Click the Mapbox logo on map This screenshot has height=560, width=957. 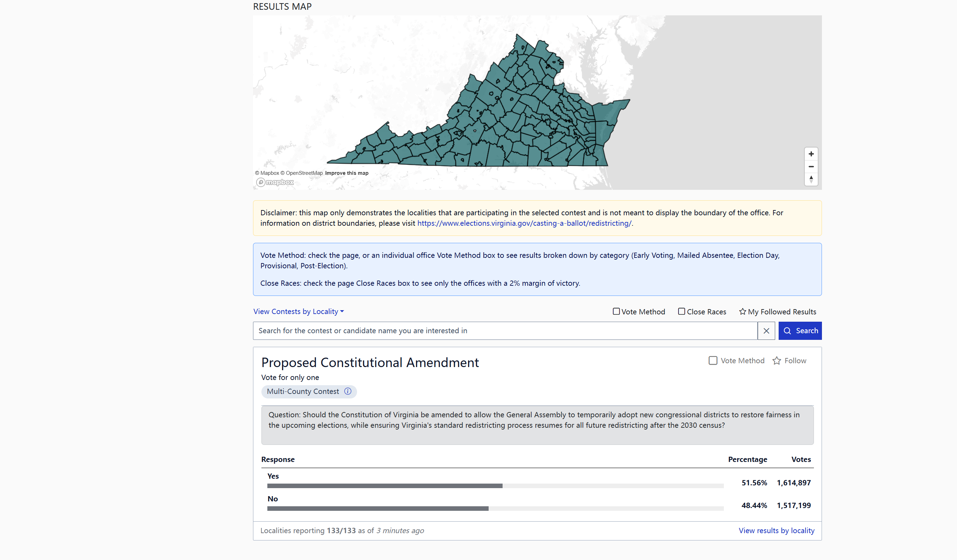point(275,182)
